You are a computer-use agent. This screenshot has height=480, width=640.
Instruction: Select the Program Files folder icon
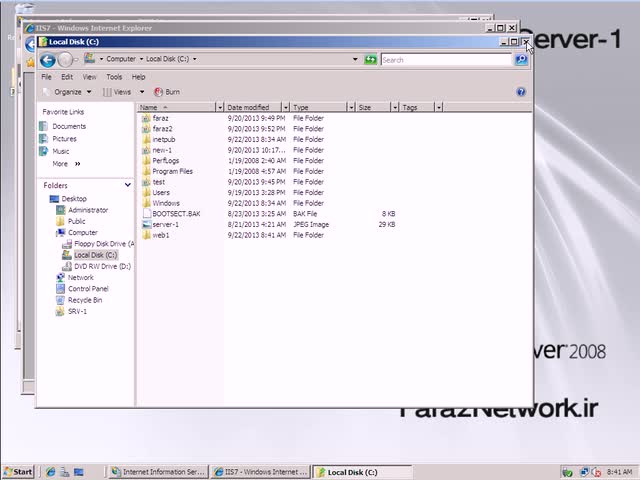tap(146, 171)
